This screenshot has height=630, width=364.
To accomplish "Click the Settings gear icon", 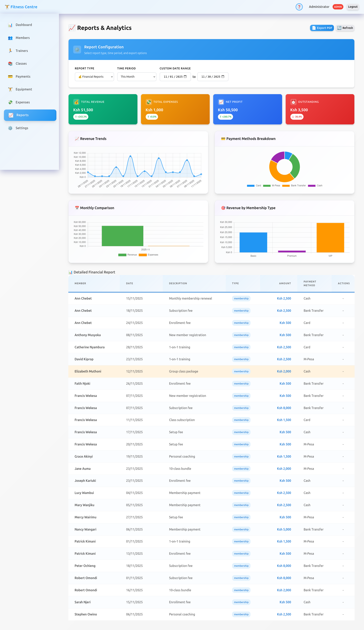I will pyautogui.click(x=10, y=128).
